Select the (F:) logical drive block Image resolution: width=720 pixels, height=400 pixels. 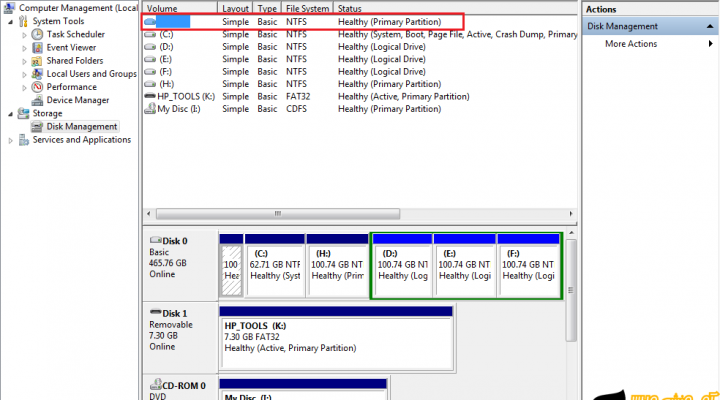(528, 265)
